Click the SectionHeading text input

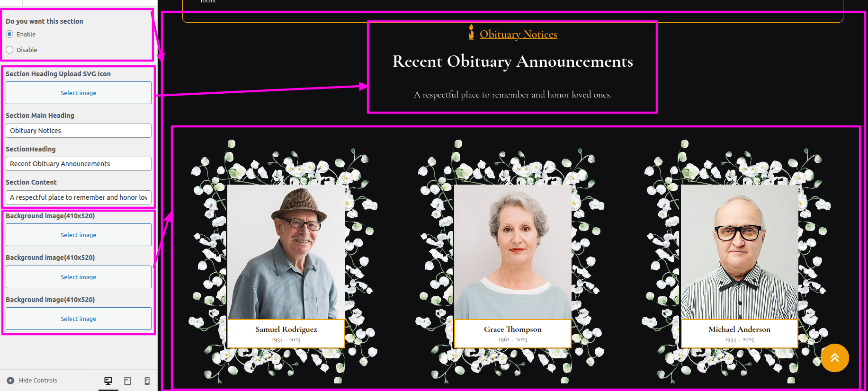click(x=79, y=164)
